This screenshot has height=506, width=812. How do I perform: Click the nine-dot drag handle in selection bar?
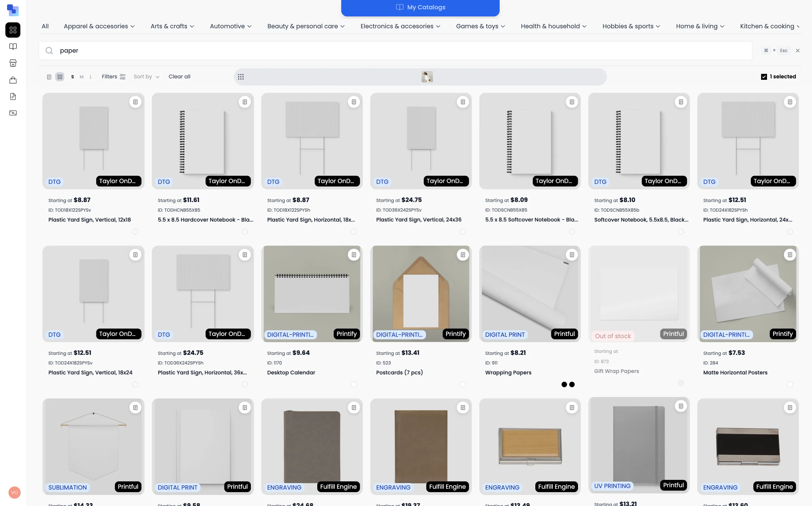coord(241,77)
